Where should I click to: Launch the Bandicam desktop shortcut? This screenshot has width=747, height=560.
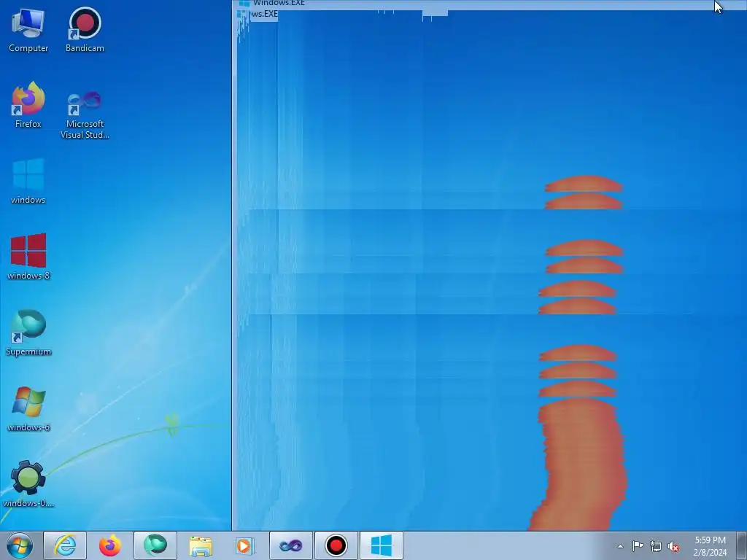pyautogui.click(x=85, y=31)
